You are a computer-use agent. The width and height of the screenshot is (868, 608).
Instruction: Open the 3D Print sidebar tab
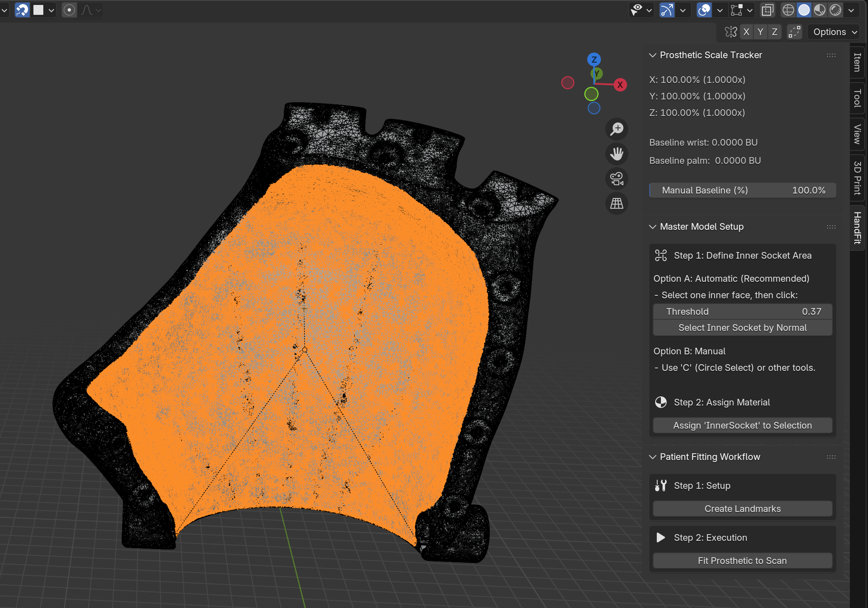coord(857,178)
